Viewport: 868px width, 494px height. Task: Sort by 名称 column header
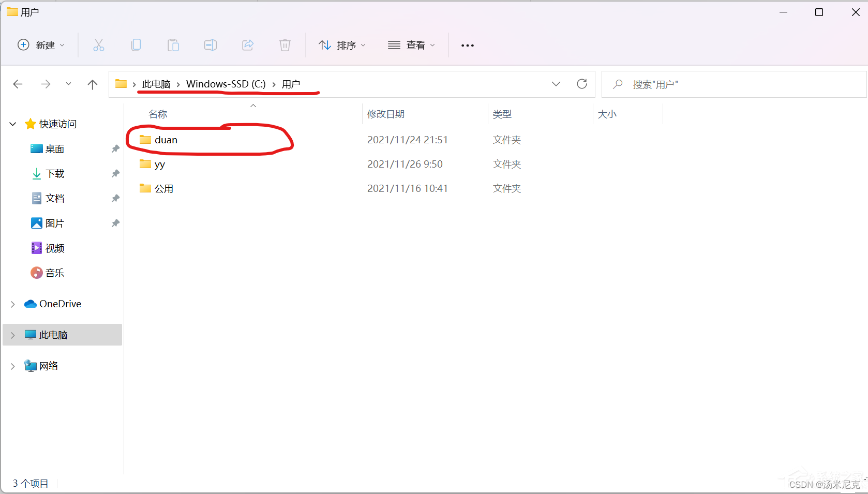pos(158,114)
